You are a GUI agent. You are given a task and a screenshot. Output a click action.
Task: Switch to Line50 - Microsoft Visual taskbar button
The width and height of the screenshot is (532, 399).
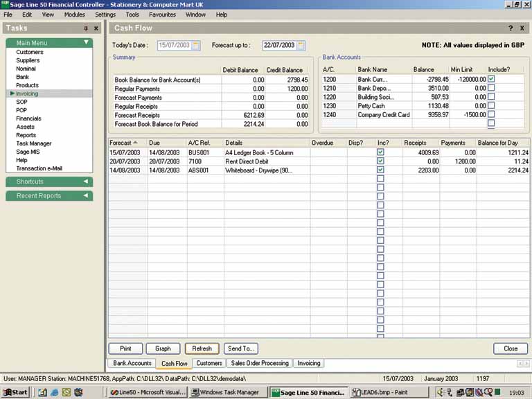point(148,392)
